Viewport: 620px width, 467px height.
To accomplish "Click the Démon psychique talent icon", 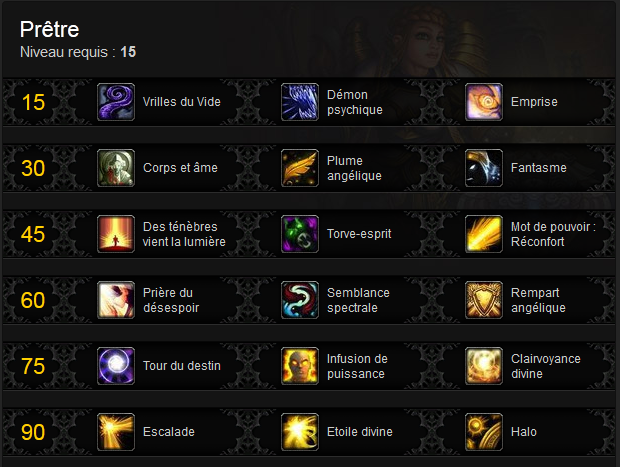I will (300, 102).
